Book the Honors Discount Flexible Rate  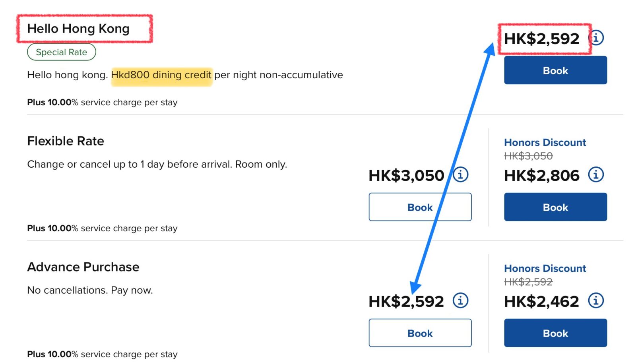tap(555, 207)
